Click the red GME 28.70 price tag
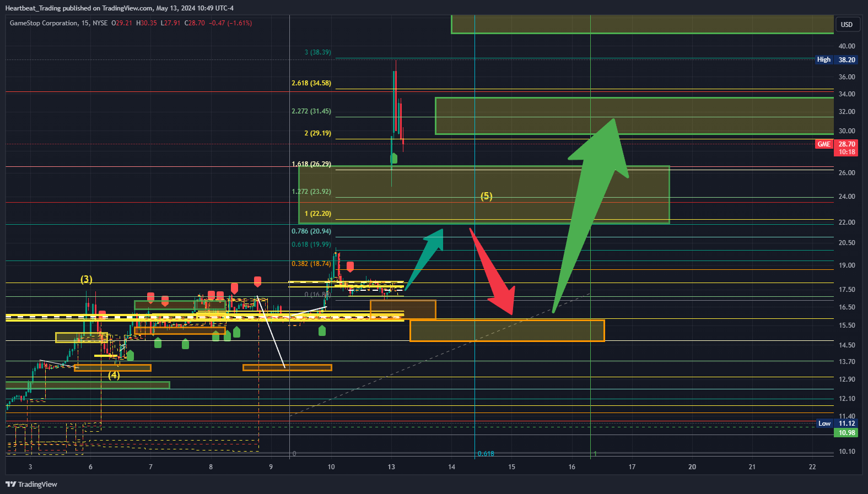The height and width of the screenshot is (494, 868). (x=836, y=148)
